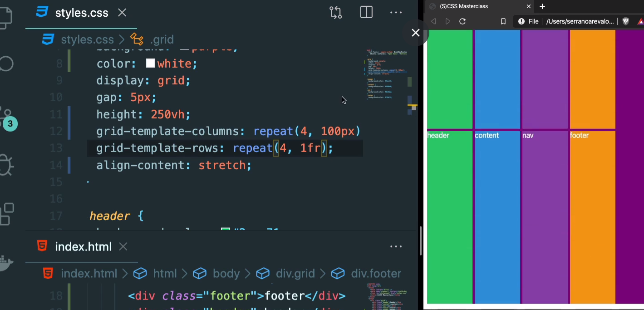This screenshot has width=644, height=310.
Task: Bookmark the current page
Action: coord(503,21)
